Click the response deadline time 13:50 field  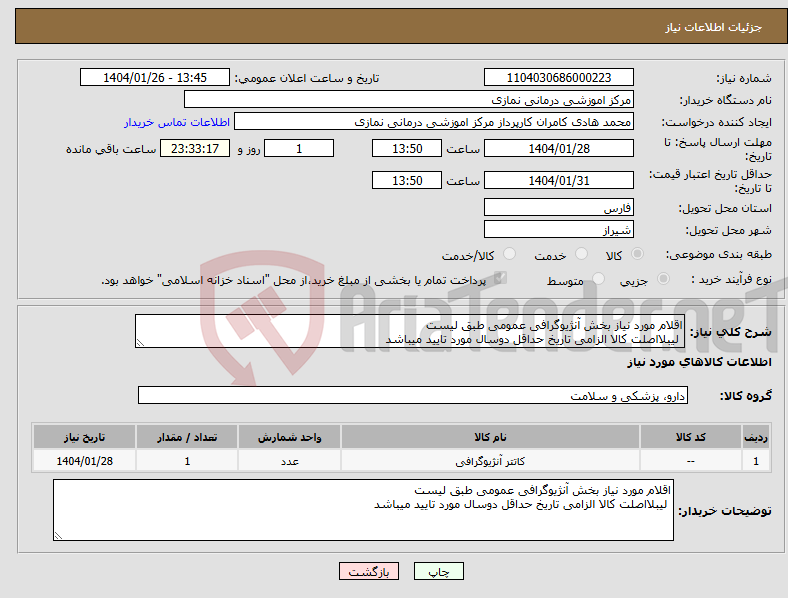(407, 148)
